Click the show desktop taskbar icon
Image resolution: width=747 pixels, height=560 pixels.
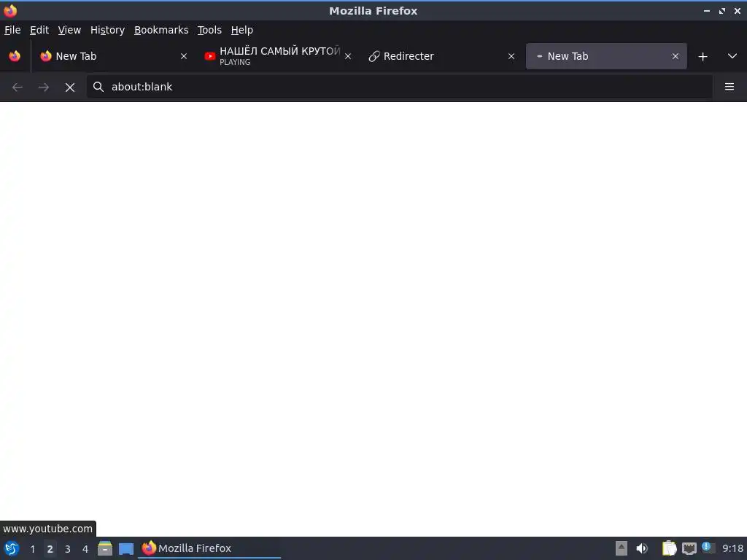click(x=126, y=549)
